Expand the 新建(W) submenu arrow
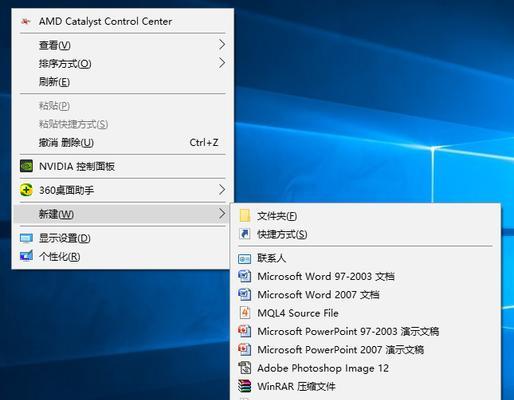The image size is (514, 400). tap(222, 214)
